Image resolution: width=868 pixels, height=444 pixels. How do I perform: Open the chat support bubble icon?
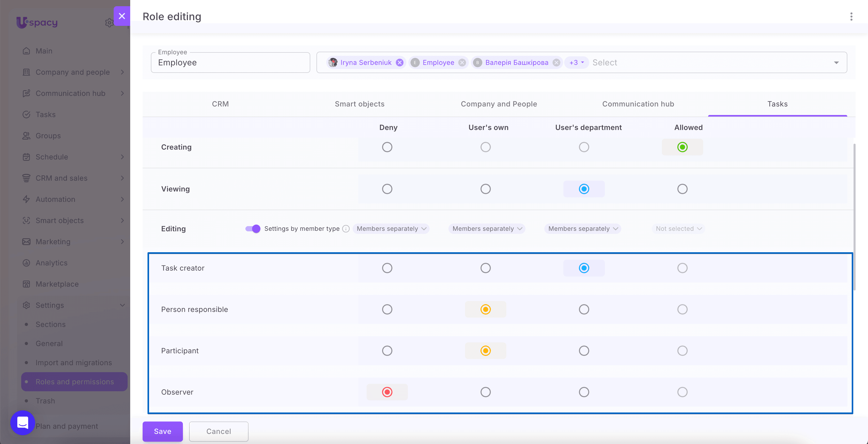(22, 423)
